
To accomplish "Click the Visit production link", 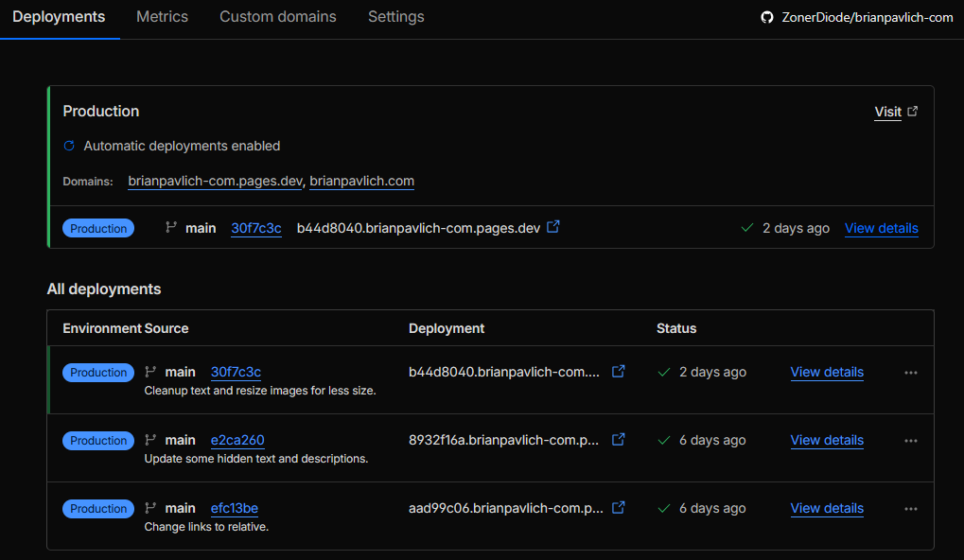I will tap(887, 112).
